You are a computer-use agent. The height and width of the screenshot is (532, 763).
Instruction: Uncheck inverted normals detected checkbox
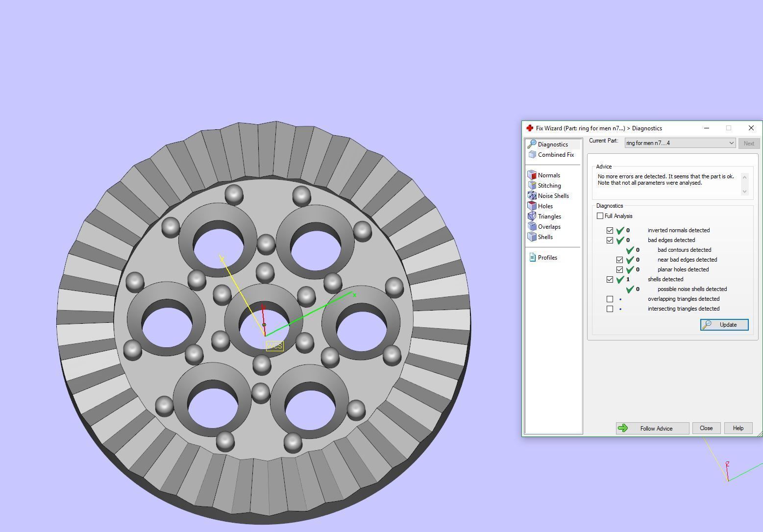(610, 230)
